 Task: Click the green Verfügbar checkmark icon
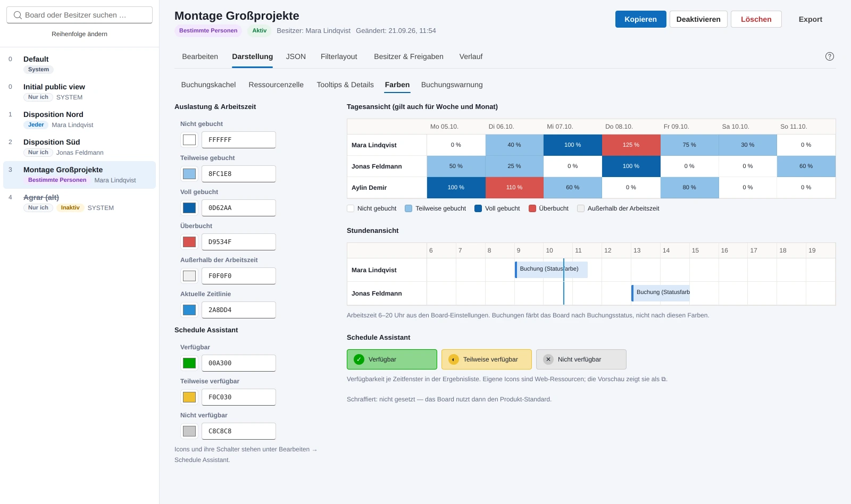(359, 359)
